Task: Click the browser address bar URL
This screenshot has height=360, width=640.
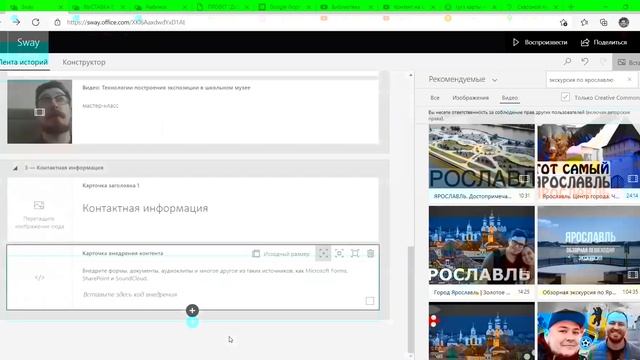Action: [x=126, y=22]
